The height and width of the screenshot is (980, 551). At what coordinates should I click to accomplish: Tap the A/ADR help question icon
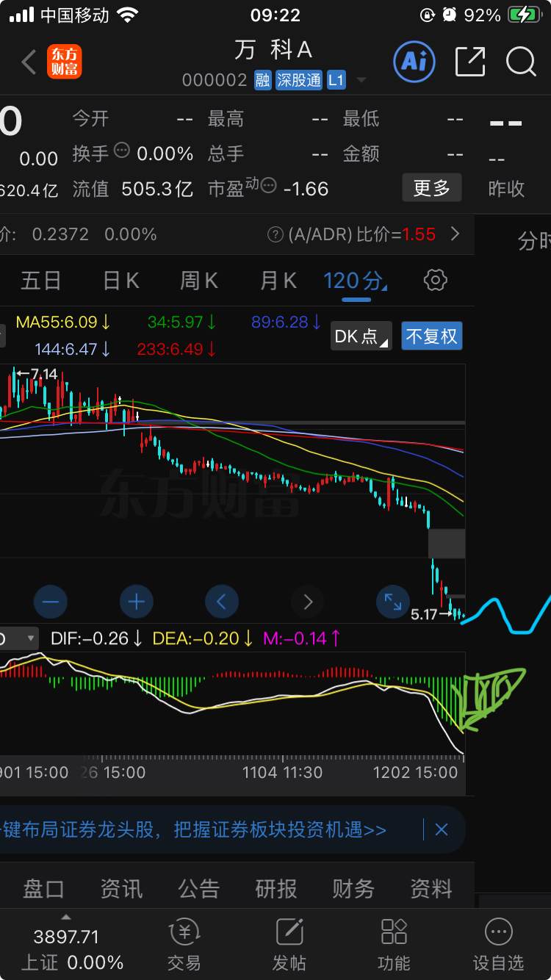pyautogui.click(x=275, y=234)
